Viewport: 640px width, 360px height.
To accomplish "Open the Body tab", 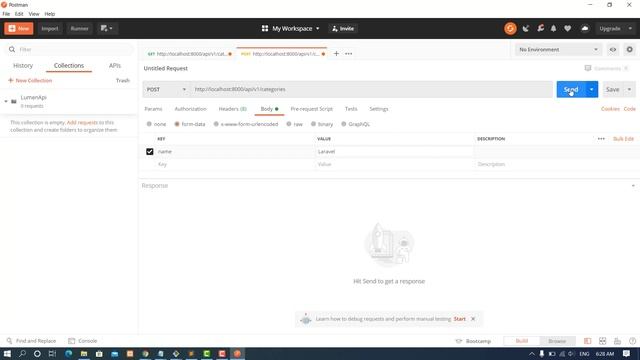I will tap(269, 109).
